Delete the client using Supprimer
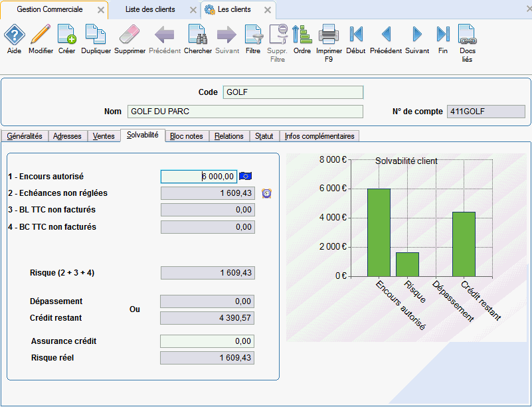This screenshot has height=407, width=532. coord(130,35)
